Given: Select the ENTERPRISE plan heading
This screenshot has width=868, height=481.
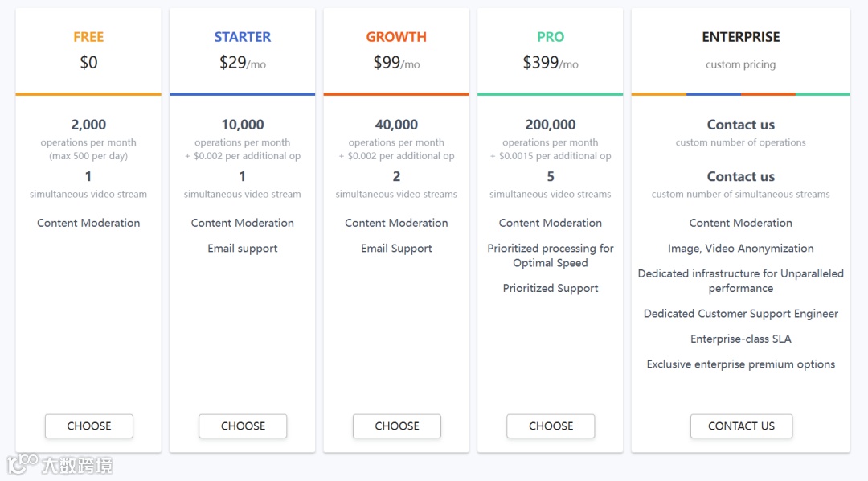Looking at the screenshot, I should pyautogui.click(x=741, y=37).
